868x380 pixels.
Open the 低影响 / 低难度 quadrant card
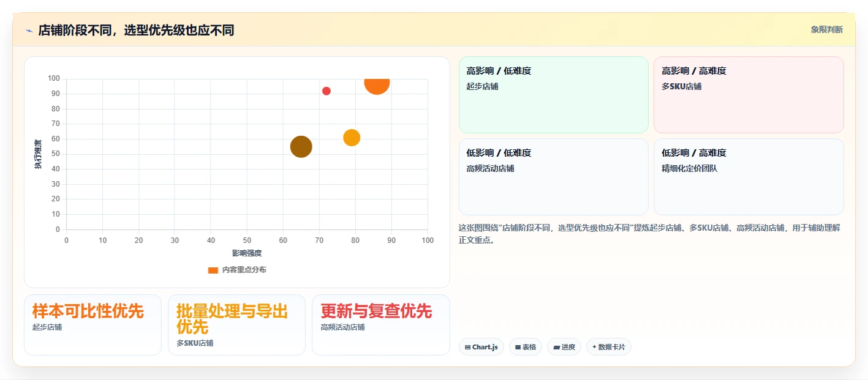554,177
